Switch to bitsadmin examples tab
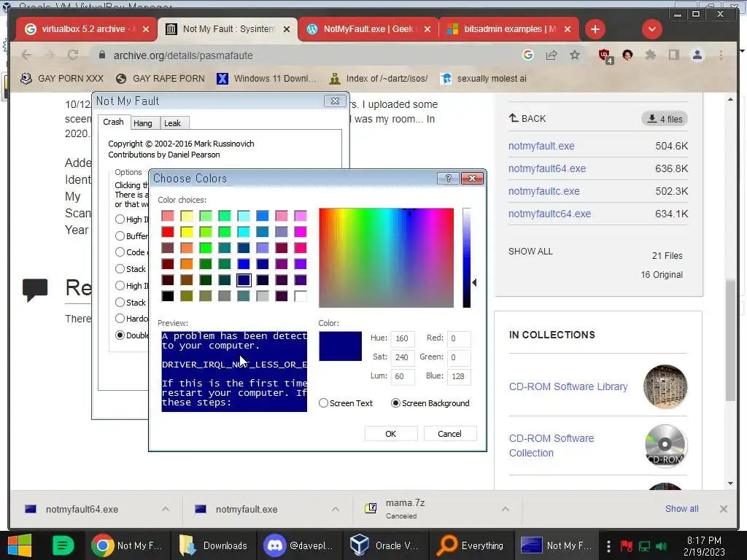This screenshot has width=747, height=560. pyautogui.click(x=508, y=29)
